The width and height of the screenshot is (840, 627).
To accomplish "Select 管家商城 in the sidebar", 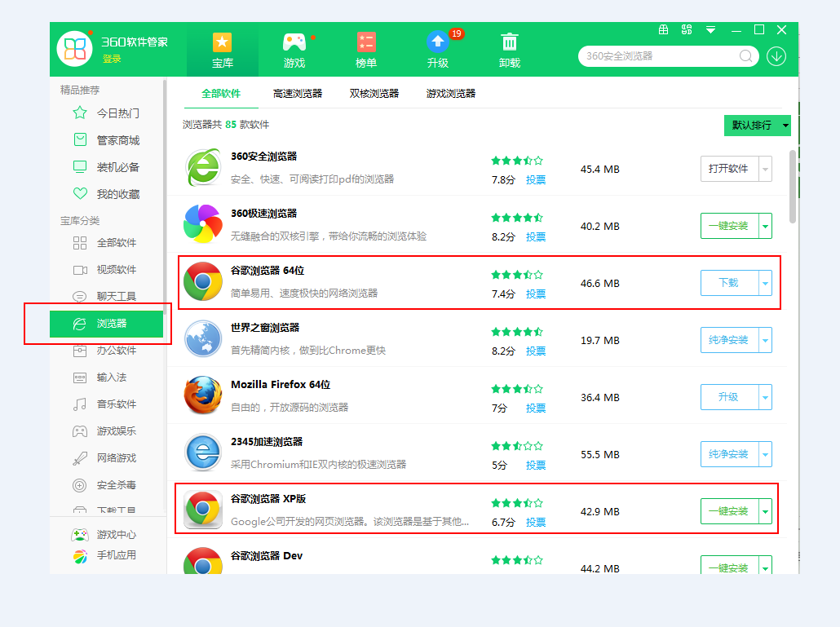I will 106,140.
